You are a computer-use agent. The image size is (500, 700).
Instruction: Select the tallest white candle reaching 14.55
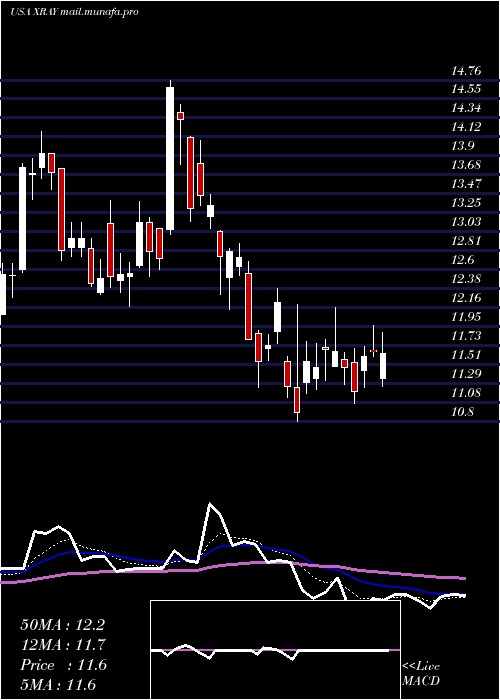(170, 158)
